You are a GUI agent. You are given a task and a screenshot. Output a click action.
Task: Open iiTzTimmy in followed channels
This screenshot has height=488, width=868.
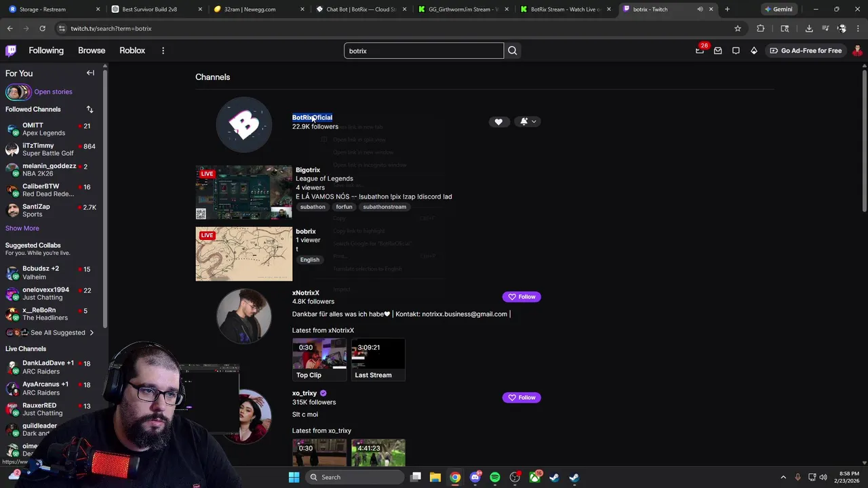tap(51, 150)
